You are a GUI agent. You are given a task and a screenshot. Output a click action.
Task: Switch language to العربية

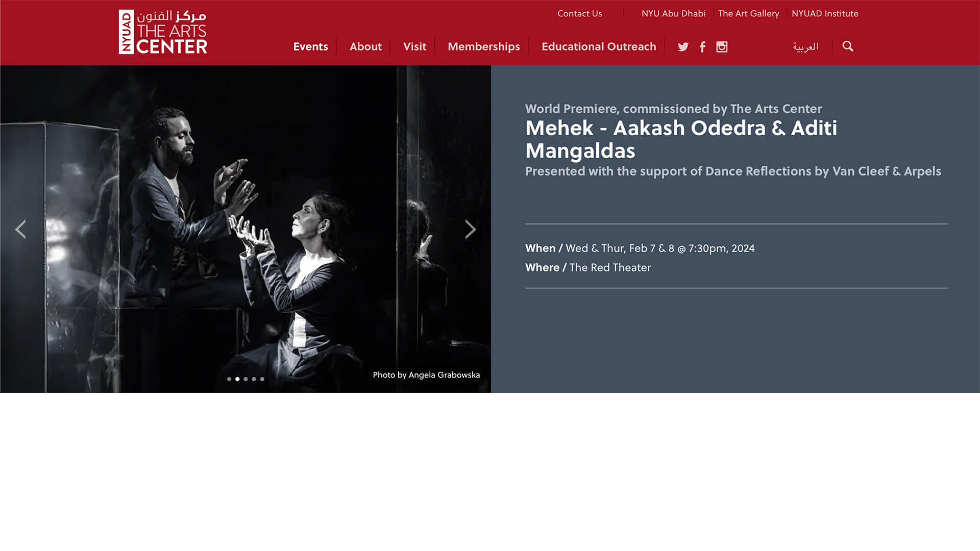pos(805,46)
